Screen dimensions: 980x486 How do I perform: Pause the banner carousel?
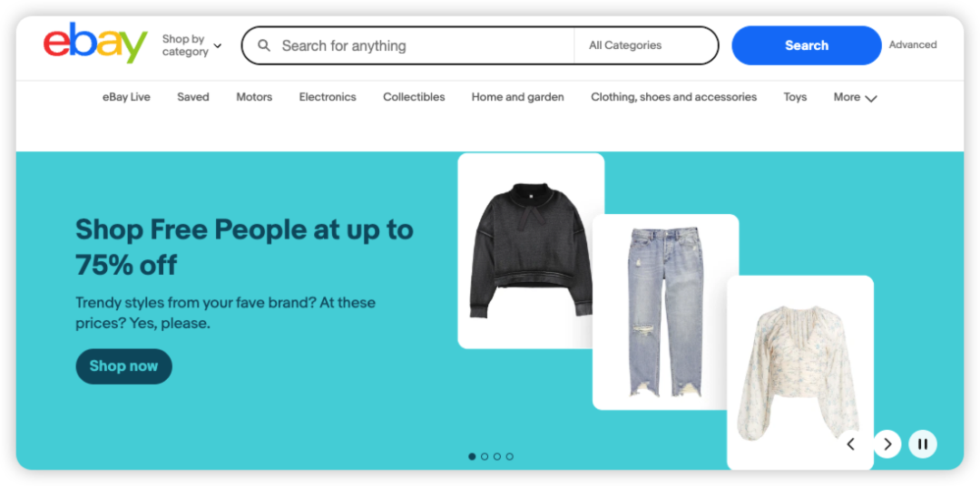(923, 444)
